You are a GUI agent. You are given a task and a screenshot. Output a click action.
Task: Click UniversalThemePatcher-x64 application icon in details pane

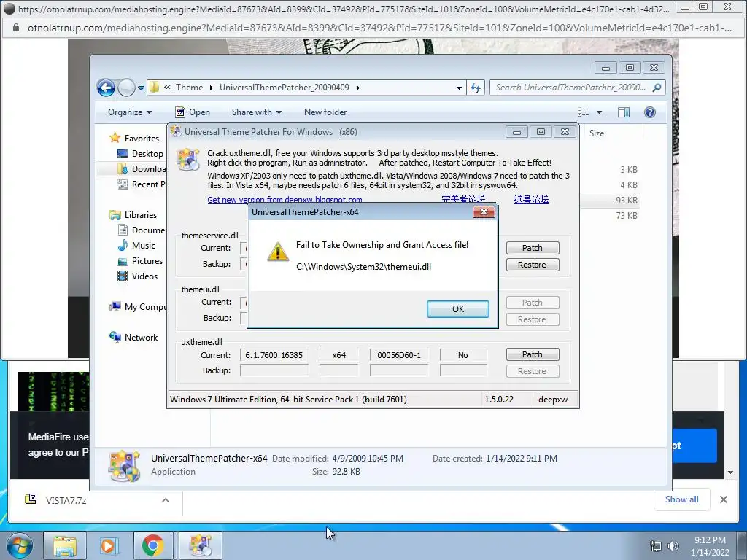coord(124,465)
